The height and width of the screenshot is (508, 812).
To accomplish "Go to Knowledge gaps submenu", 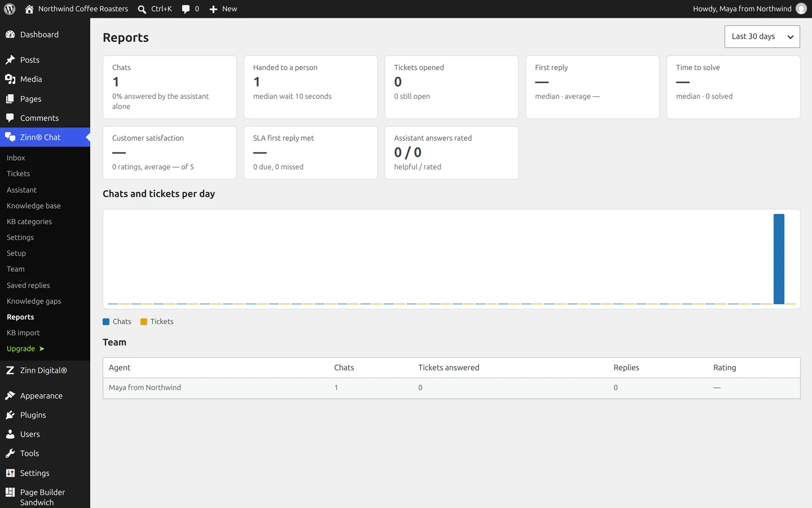I will click(34, 301).
